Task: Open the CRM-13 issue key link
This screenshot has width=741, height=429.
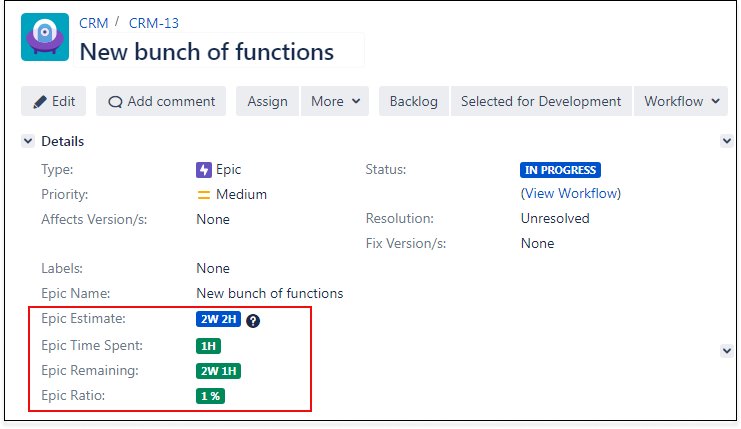Action: pyautogui.click(x=154, y=23)
